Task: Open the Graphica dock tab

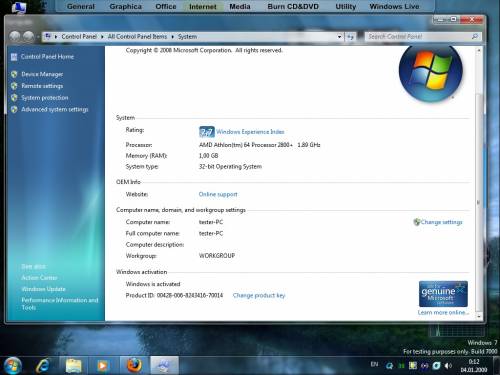Action: [125, 6]
